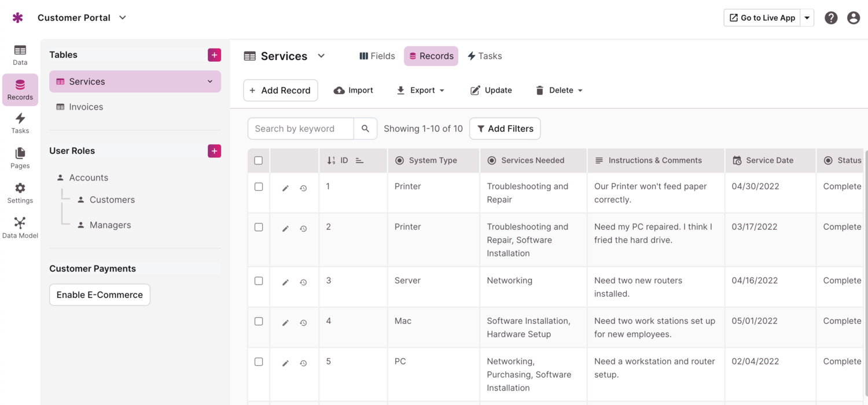Open the Delete dropdown menu

[x=560, y=90]
